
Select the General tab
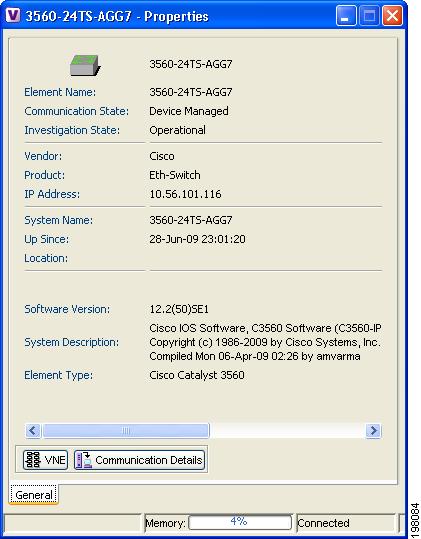[34, 495]
